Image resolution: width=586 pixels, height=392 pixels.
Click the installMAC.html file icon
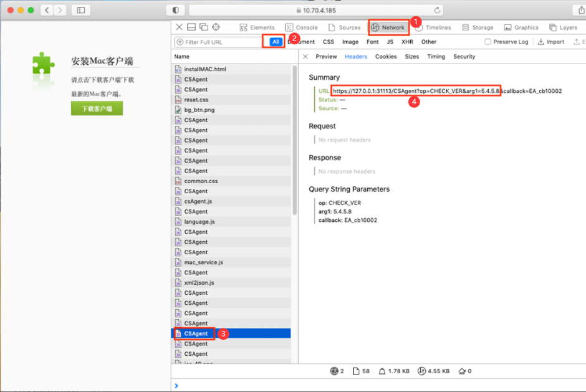click(178, 69)
